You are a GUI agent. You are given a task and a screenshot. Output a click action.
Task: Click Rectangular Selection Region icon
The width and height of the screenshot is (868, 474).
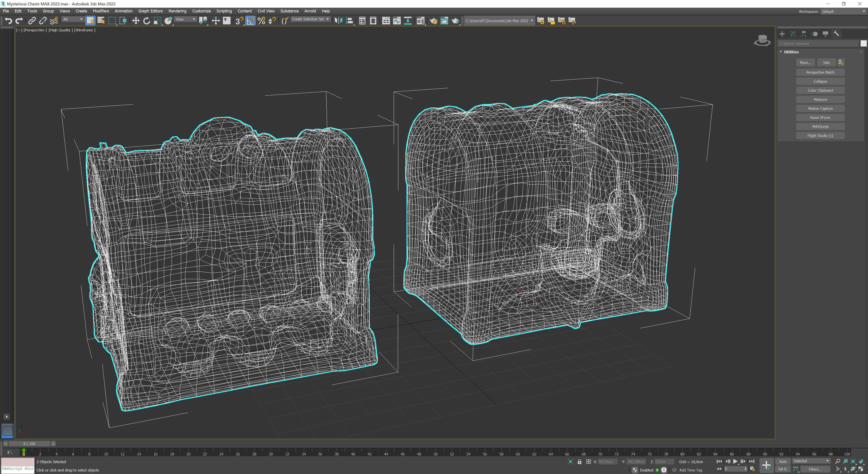(x=112, y=21)
